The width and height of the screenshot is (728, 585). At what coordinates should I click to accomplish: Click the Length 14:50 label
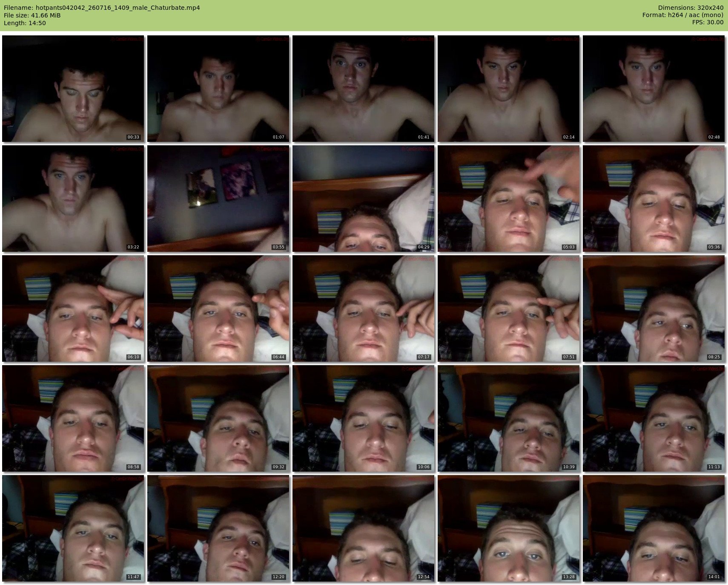[x=25, y=23]
